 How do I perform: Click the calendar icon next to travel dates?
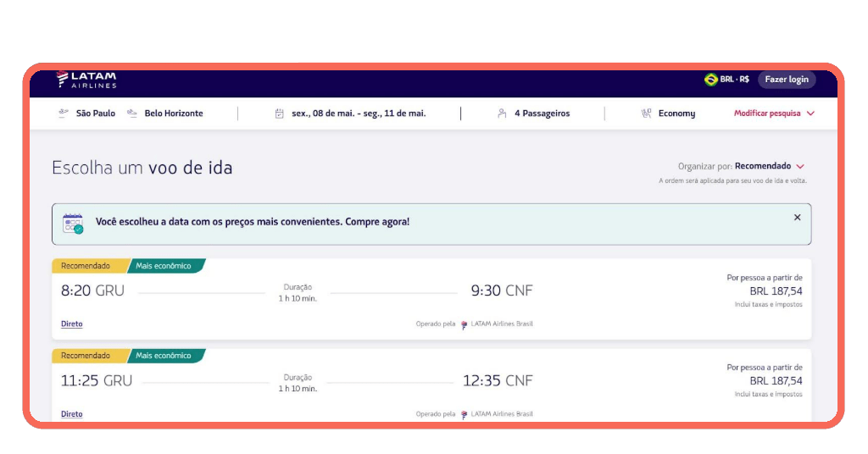coord(280,113)
